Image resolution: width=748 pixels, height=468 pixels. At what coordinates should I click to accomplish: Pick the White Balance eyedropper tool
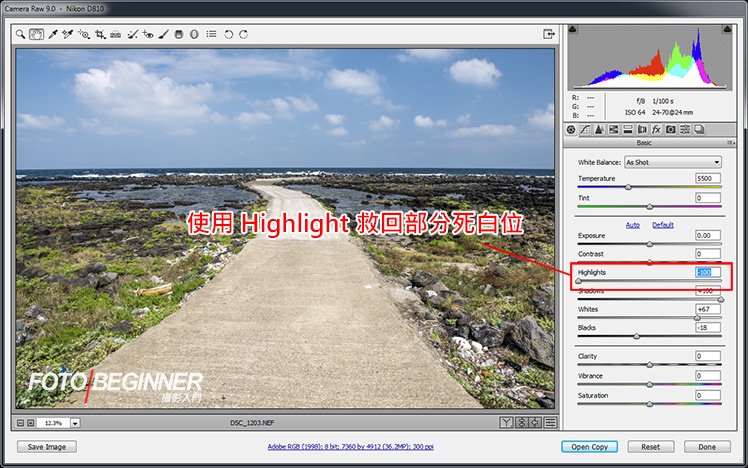(x=52, y=33)
